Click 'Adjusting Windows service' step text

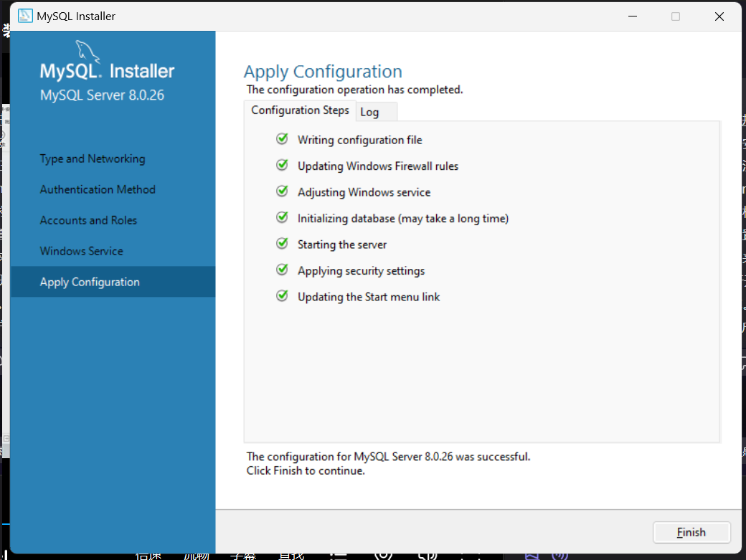pos(364,192)
